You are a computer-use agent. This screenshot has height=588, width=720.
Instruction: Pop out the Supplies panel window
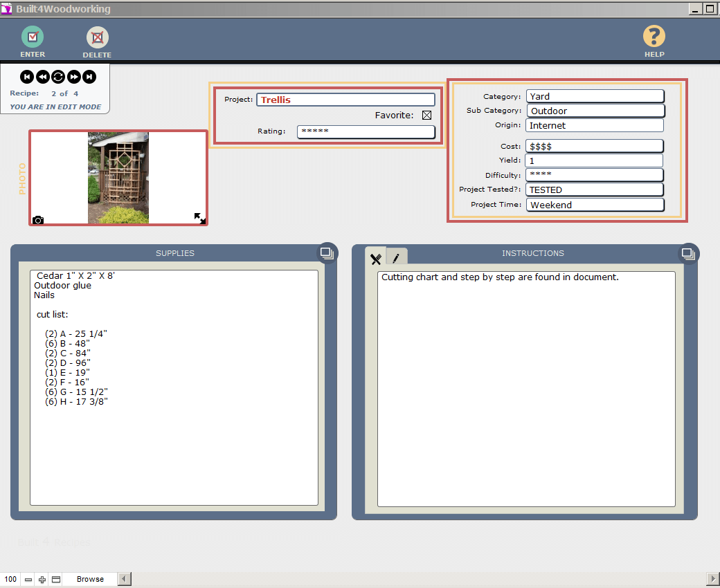pos(327,253)
